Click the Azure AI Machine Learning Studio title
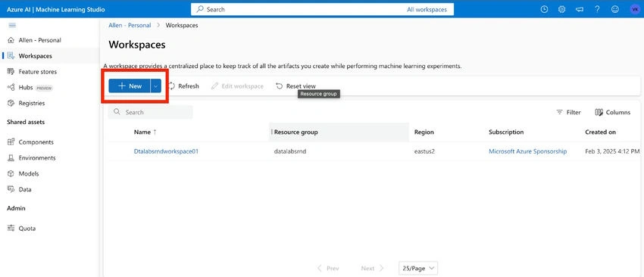The image size is (644, 277). pos(56,9)
